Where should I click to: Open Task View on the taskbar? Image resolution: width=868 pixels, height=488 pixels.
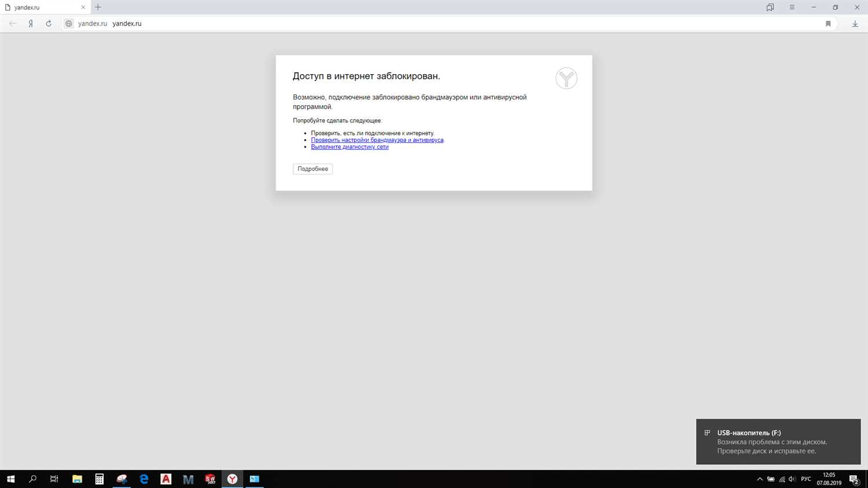pos(54,479)
